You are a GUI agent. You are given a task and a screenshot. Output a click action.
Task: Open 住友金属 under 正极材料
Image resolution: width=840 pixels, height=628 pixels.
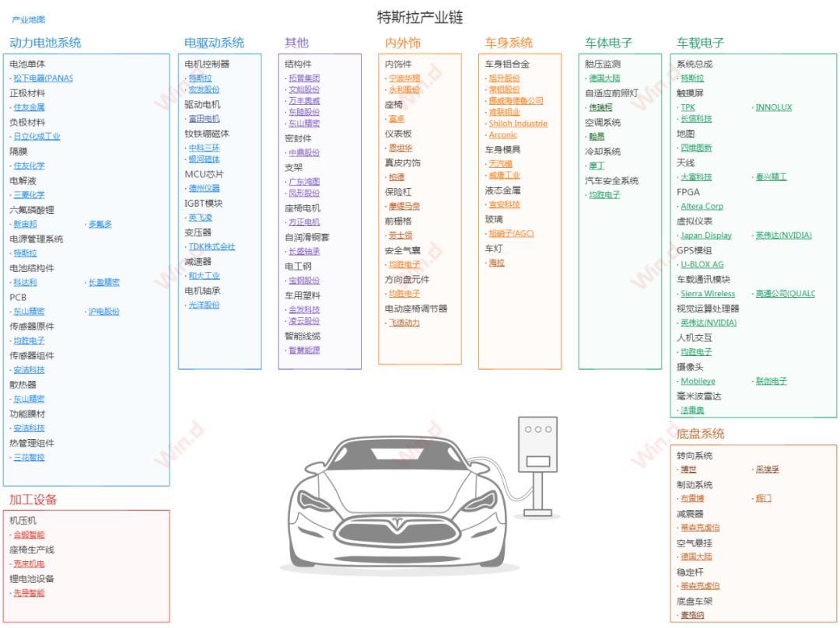pos(29,107)
